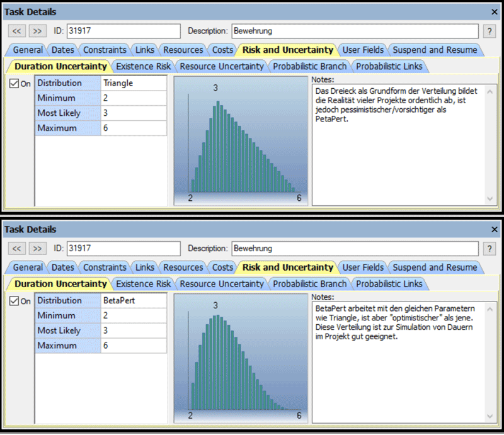This screenshot has height=435, width=504.
Task: Click next task button in Triangle panel
Action: coord(38,31)
